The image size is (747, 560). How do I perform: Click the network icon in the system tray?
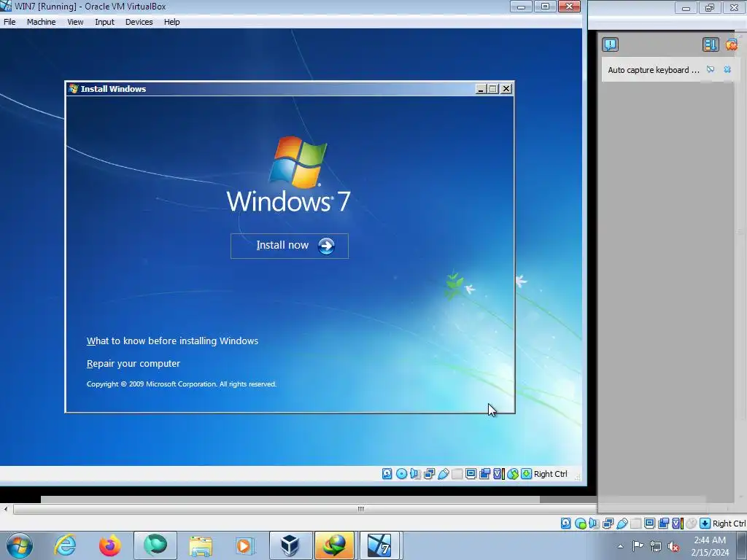click(656, 546)
